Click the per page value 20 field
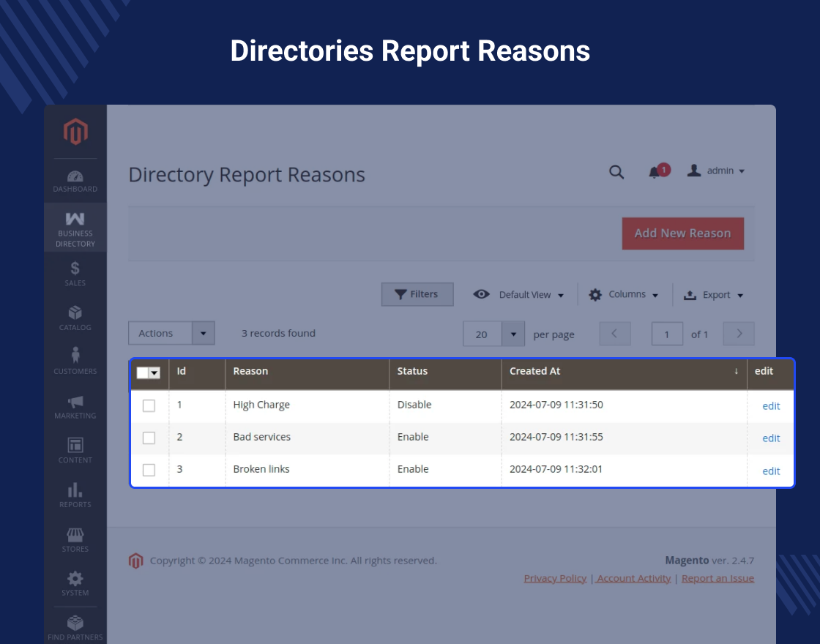Screen dimensions: 820x644 [x=482, y=334]
